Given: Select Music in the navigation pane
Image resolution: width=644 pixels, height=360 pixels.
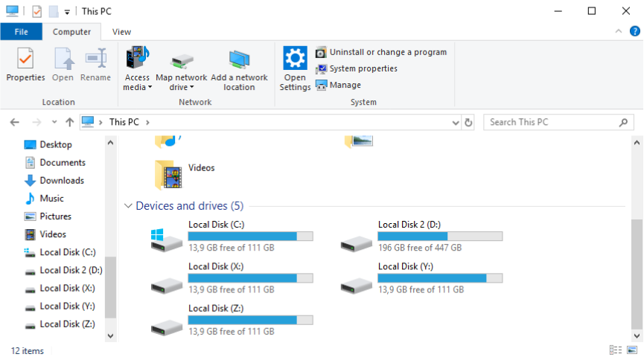Looking at the screenshot, I should 51,199.
